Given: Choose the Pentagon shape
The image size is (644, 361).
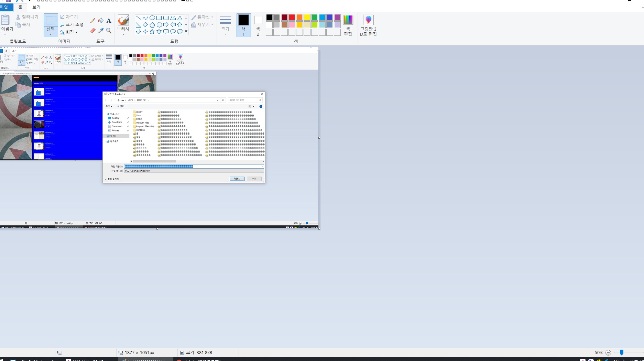Looking at the screenshot, I should tap(152, 25).
